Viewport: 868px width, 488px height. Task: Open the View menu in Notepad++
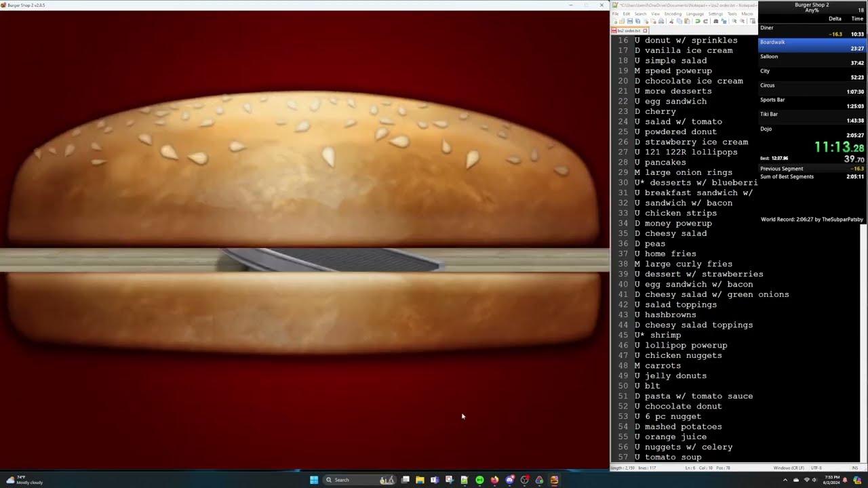(x=656, y=14)
